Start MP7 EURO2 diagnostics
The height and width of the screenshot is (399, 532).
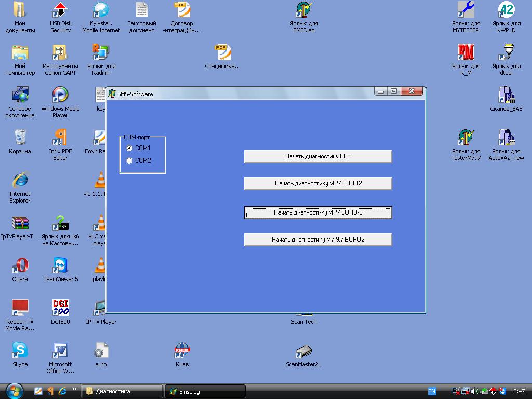tap(318, 183)
